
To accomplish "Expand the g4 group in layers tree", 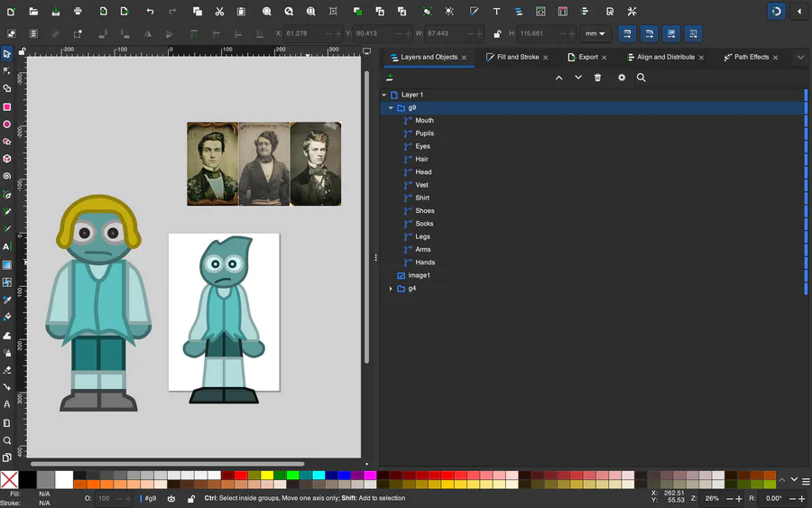I will 391,289.
